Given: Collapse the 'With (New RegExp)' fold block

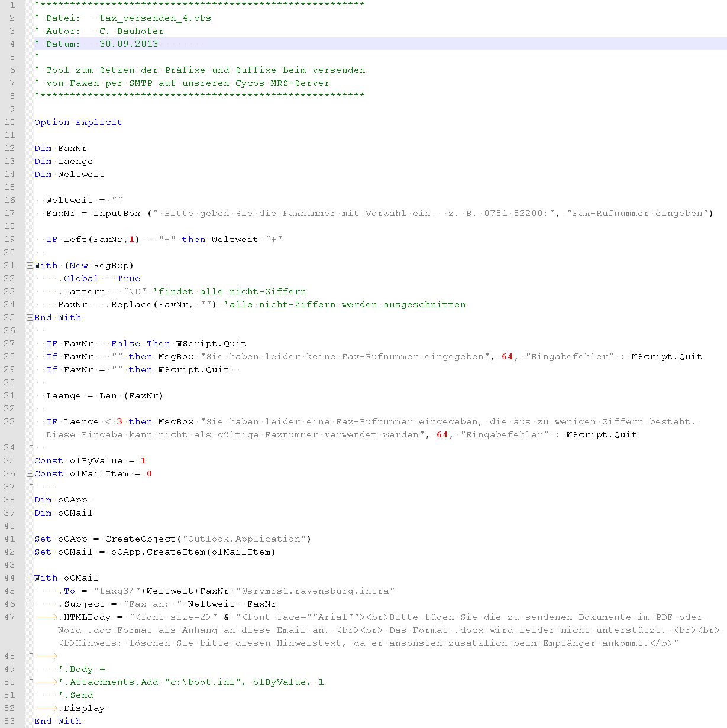Looking at the screenshot, I should pos(30,266).
